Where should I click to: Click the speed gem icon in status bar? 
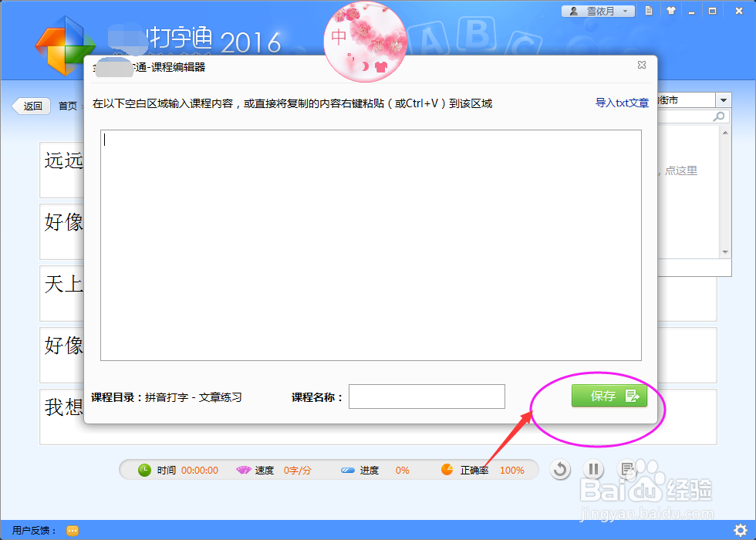coord(242,469)
